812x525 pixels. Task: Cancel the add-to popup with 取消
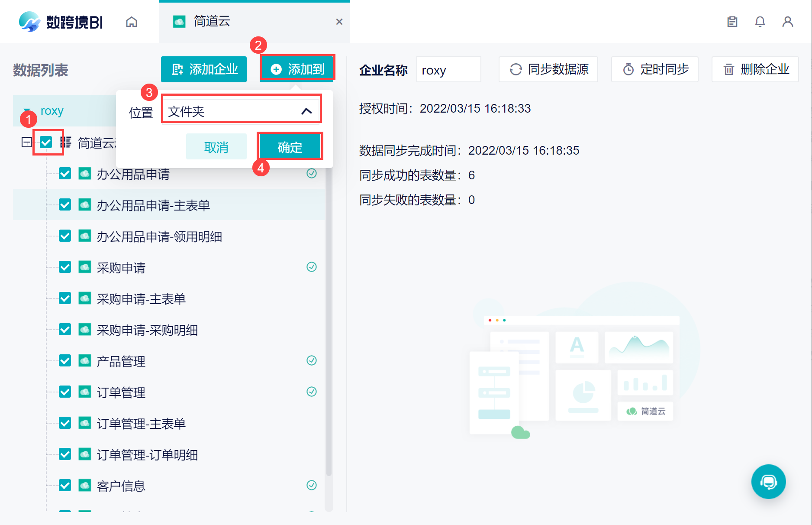coord(216,147)
